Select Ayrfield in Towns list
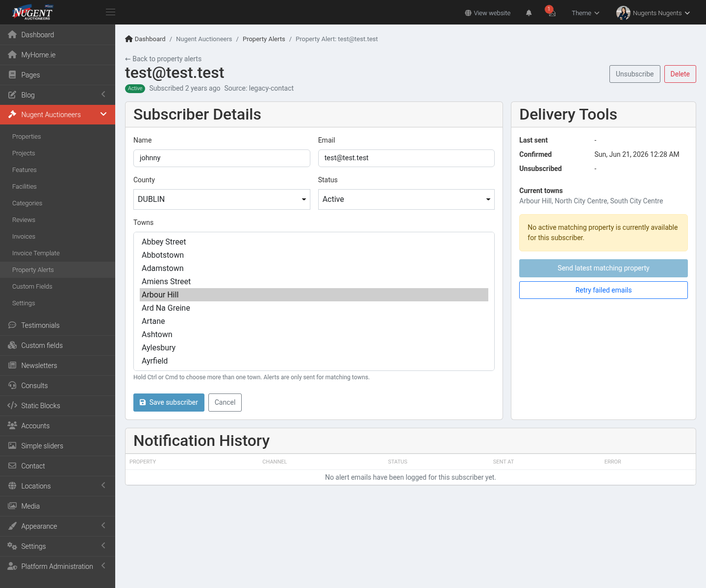Viewport: 706px width, 588px height. pos(314,361)
